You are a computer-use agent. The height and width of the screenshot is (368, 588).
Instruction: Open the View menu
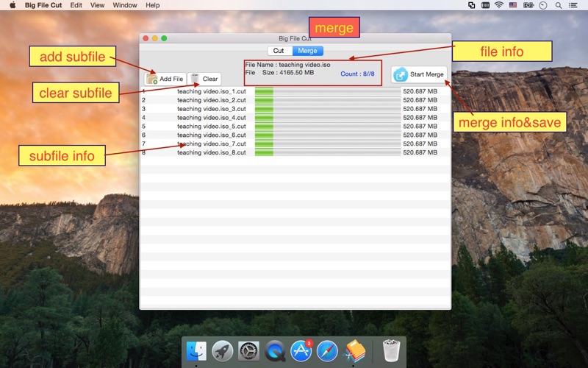[98, 5]
